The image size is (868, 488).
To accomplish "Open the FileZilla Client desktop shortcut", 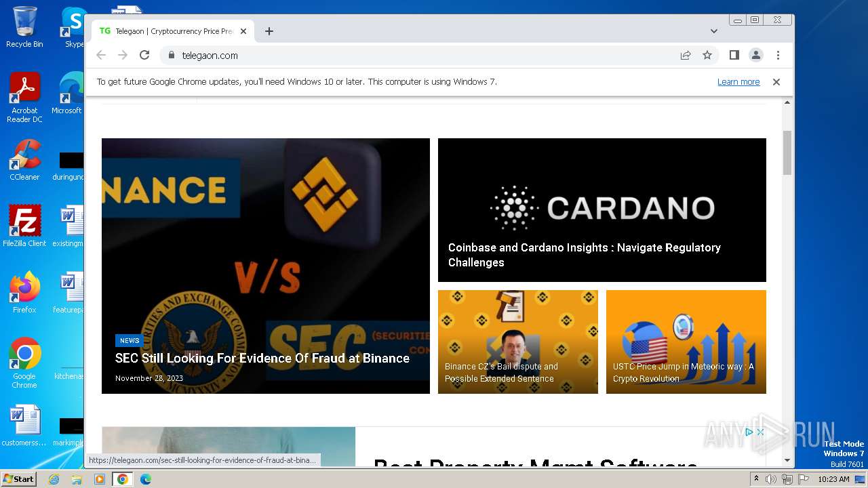I will [x=24, y=226].
